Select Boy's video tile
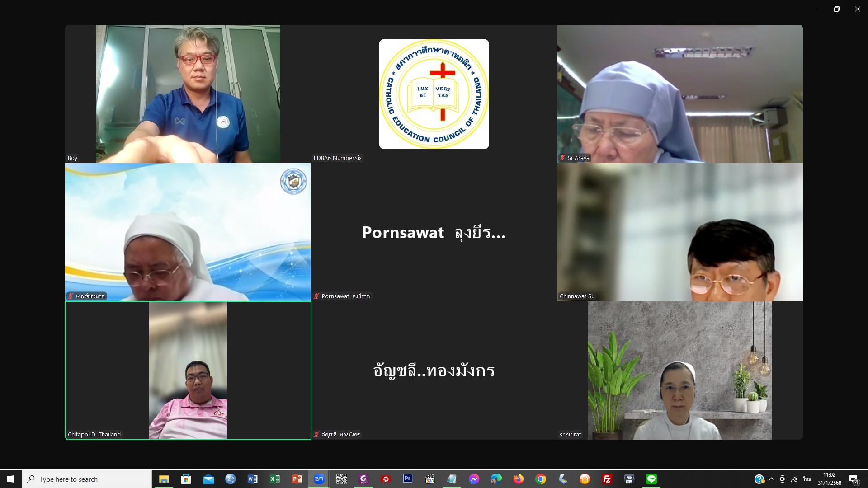 [x=188, y=94]
